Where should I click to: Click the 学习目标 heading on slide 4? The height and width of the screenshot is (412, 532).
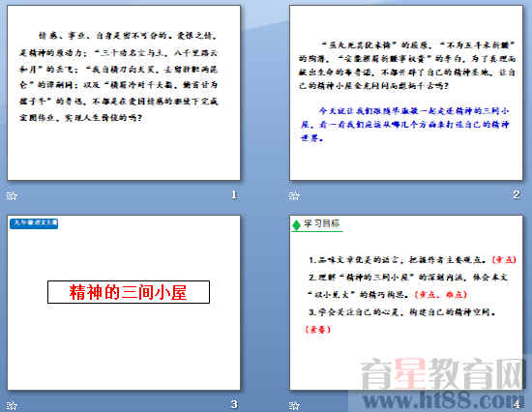tap(321, 223)
